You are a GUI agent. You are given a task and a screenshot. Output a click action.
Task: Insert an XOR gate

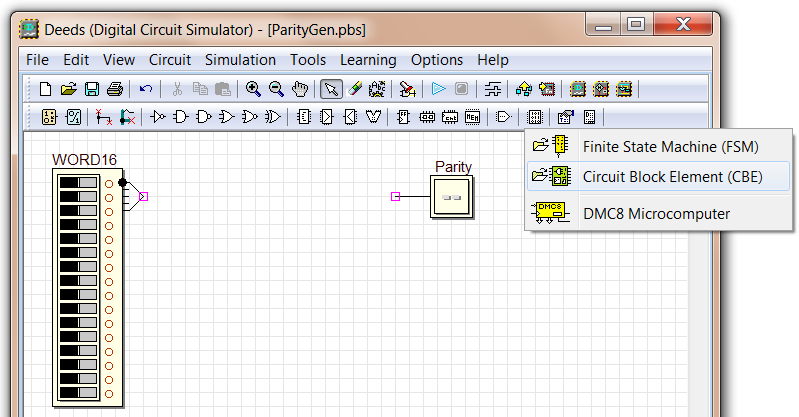(x=273, y=117)
